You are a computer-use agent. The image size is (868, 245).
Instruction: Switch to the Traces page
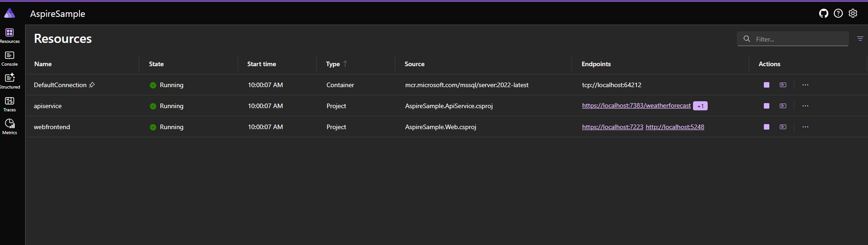(x=10, y=104)
